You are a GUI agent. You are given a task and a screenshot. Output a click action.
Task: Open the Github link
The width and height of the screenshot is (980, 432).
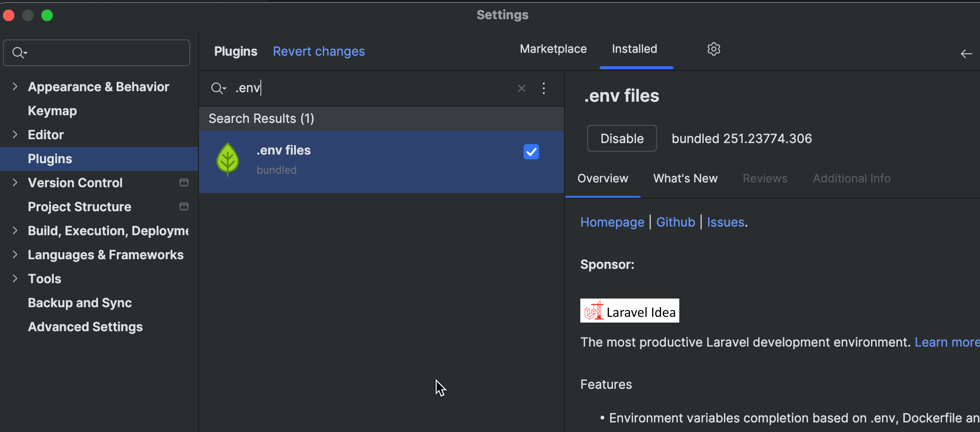tap(675, 222)
